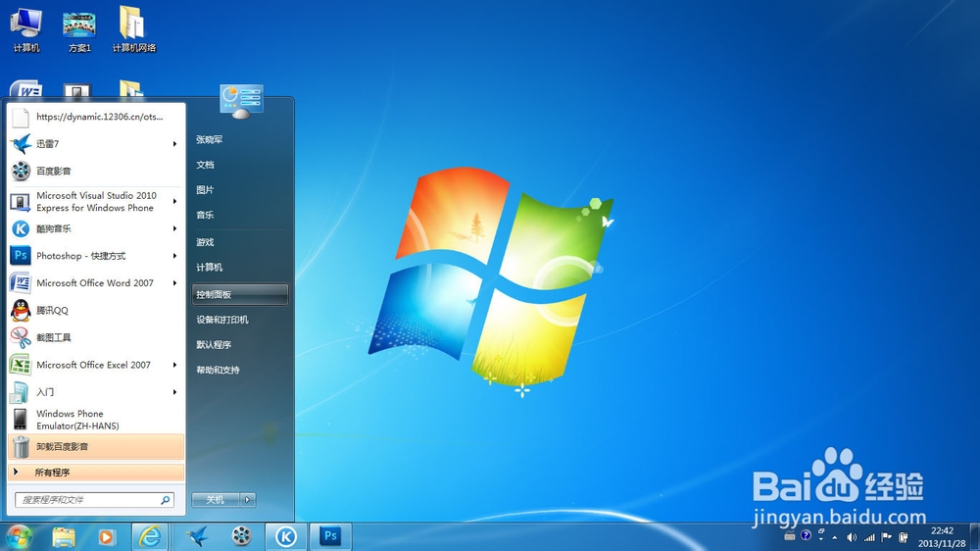Open the Computer desktop icon

(x=25, y=30)
